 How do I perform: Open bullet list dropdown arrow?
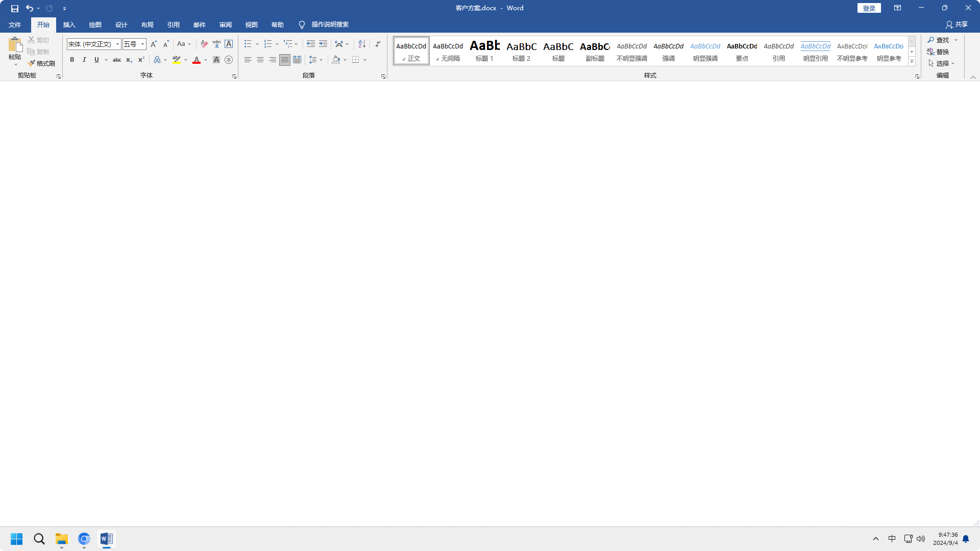click(x=257, y=44)
